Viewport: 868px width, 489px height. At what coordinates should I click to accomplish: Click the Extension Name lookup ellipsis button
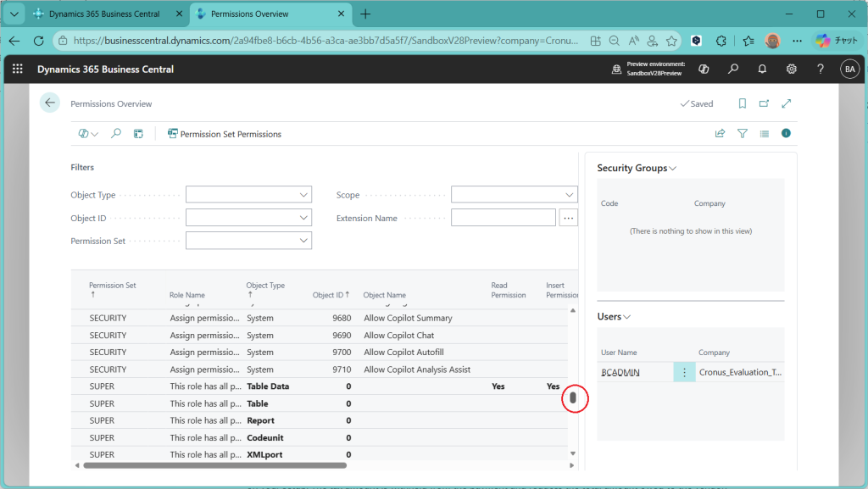point(569,218)
